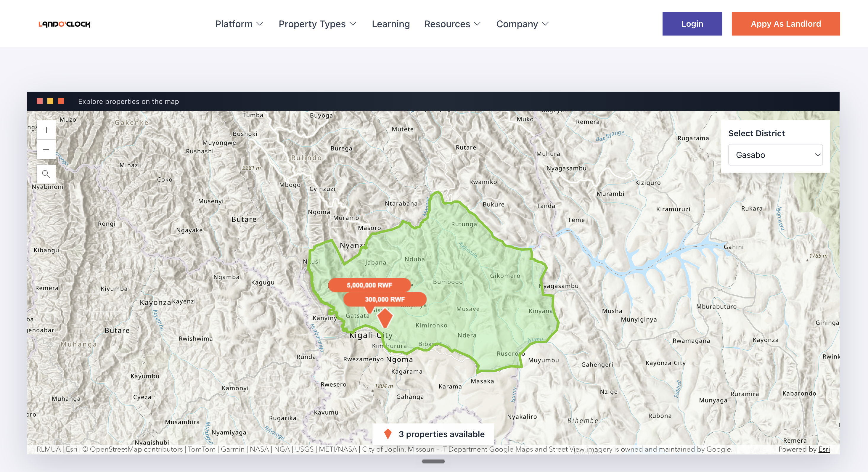Expand the Company chevron arrow
The height and width of the screenshot is (472, 868).
[x=546, y=24]
